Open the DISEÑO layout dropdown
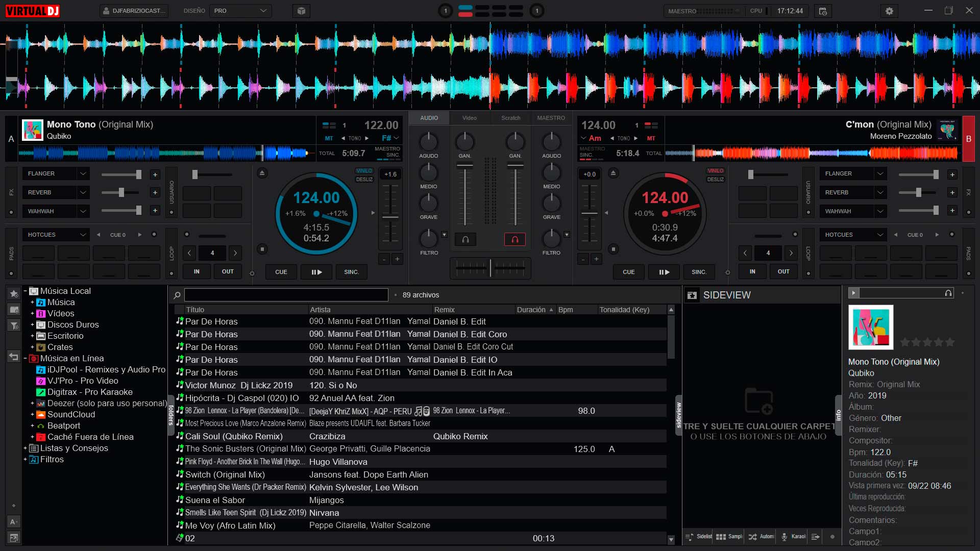Image resolution: width=980 pixels, height=551 pixels. [x=240, y=10]
